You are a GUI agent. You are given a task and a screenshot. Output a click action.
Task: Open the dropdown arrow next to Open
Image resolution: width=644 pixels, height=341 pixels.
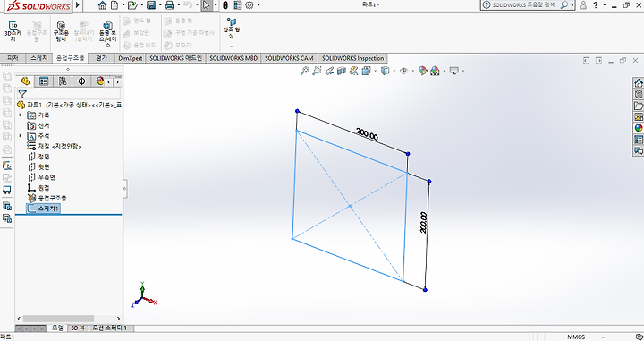click(x=141, y=5)
